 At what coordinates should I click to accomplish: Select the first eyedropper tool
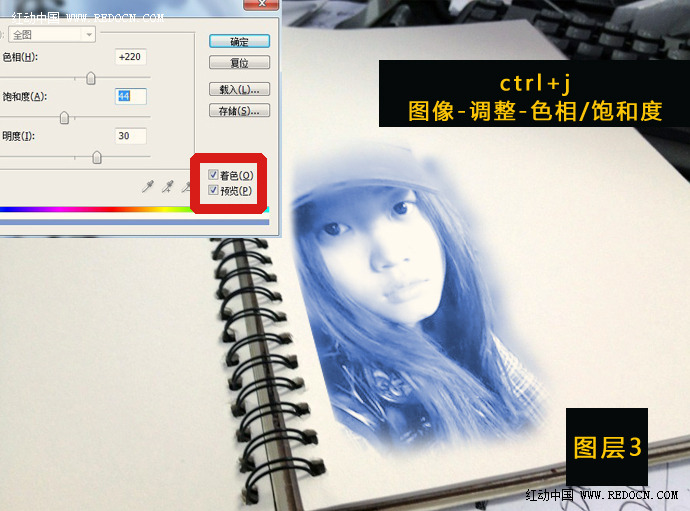click(x=148, y=187)
